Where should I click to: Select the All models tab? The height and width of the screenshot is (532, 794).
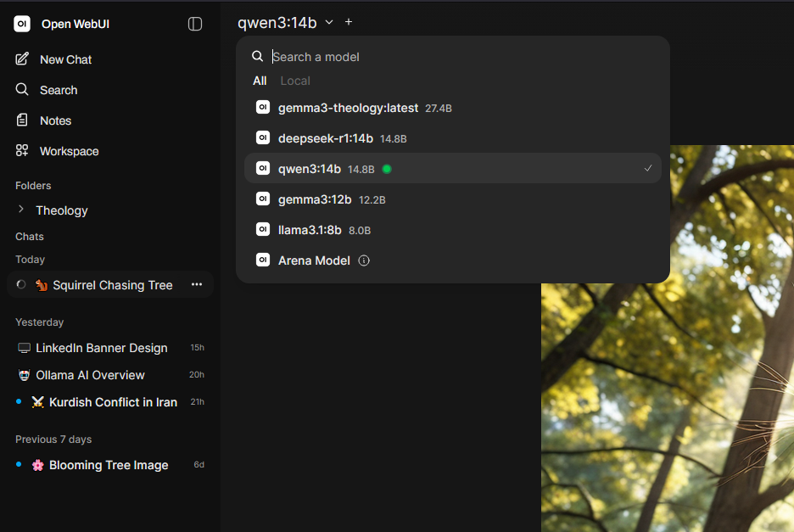[260, 81]
